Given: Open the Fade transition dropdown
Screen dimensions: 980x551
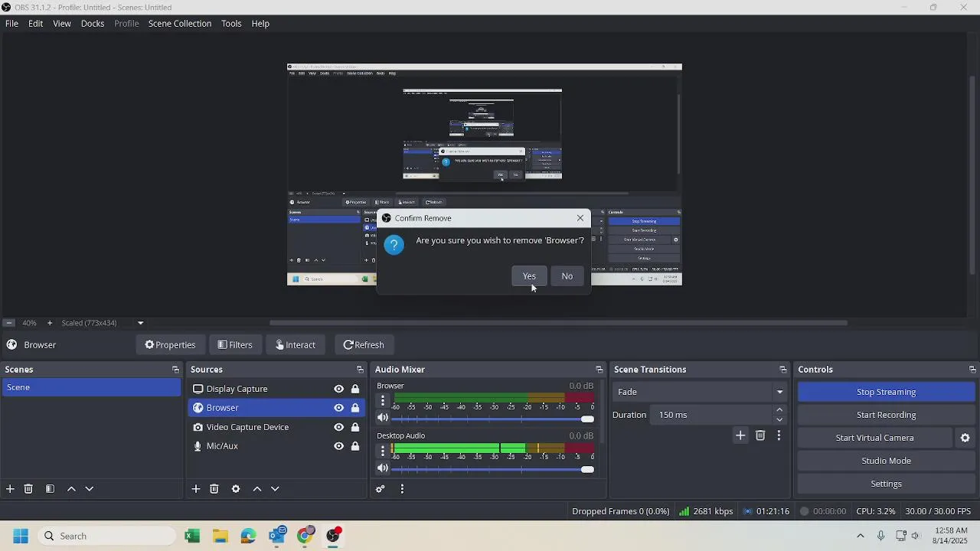Looking at the screenshot, I should click(700, 392).
